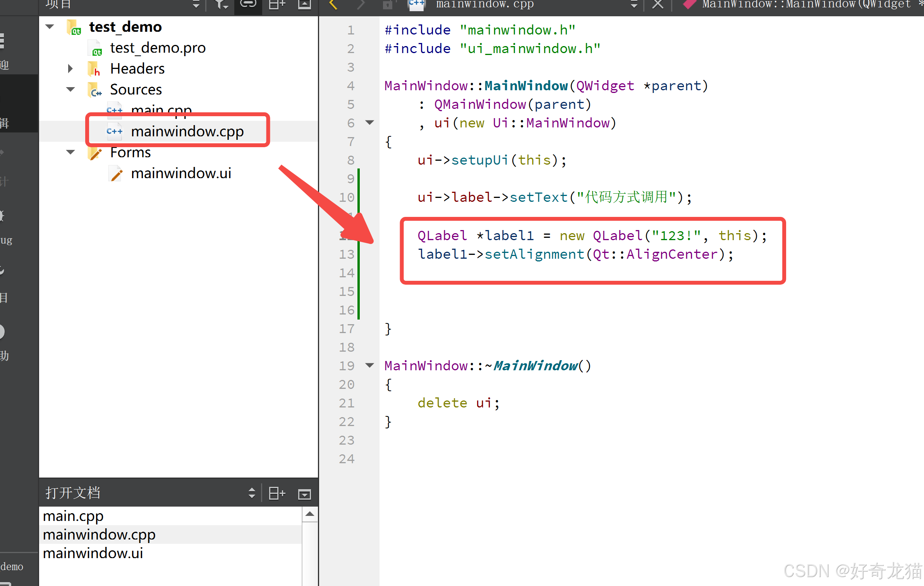The height and width of the screenshot is (586, 924).
Task: Click the #include "mainwindow.h" line
Action: (480, 30)
